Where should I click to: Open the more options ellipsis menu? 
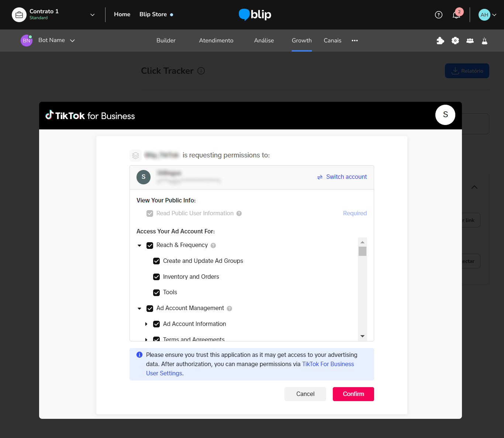coord(355,41)
